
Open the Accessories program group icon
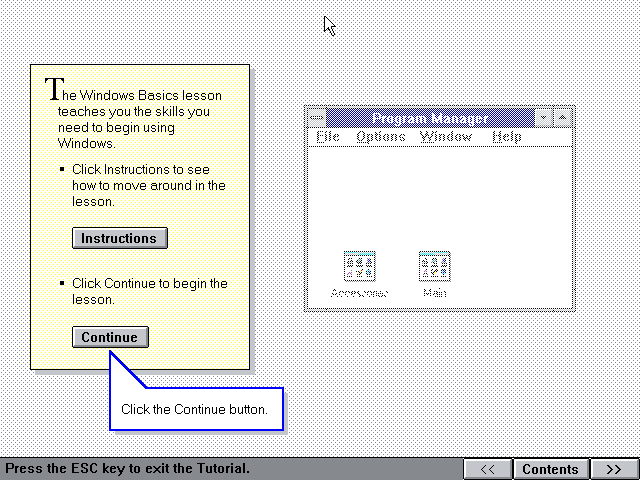[359, 266]
